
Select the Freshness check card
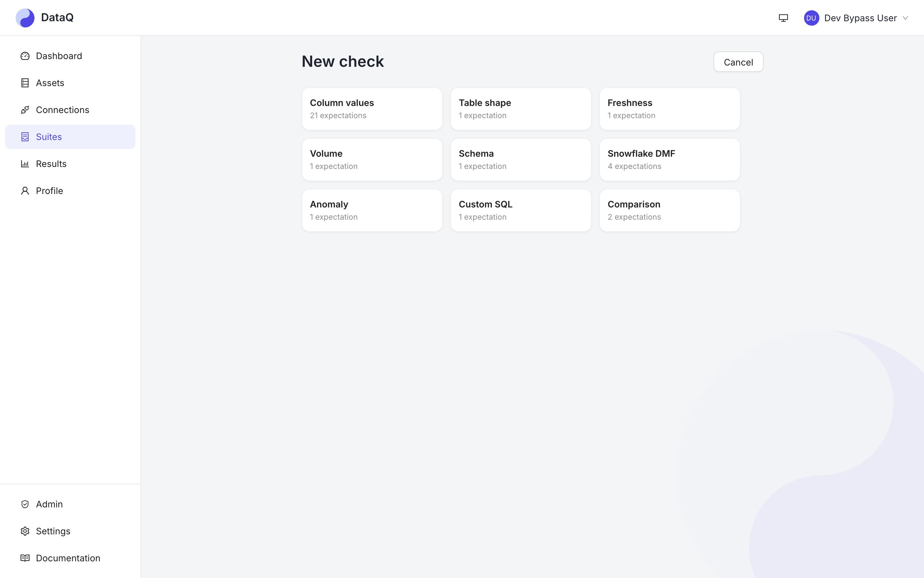coord(670,109)
